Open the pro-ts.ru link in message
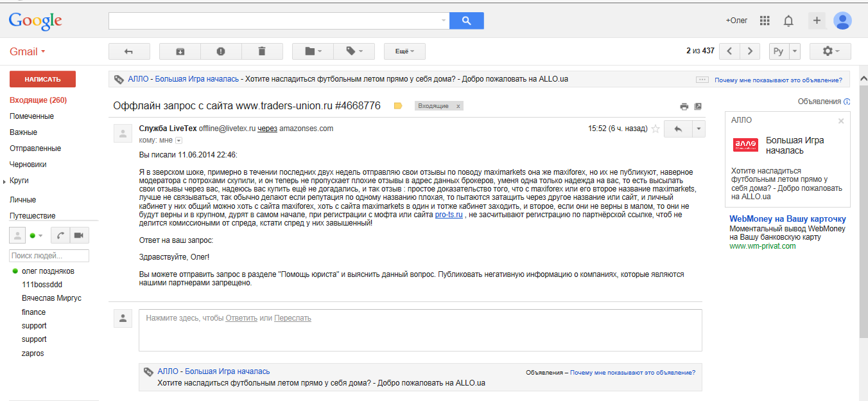Image resolution: width=868 pixels, height=401 pixels. coord(449,215)
